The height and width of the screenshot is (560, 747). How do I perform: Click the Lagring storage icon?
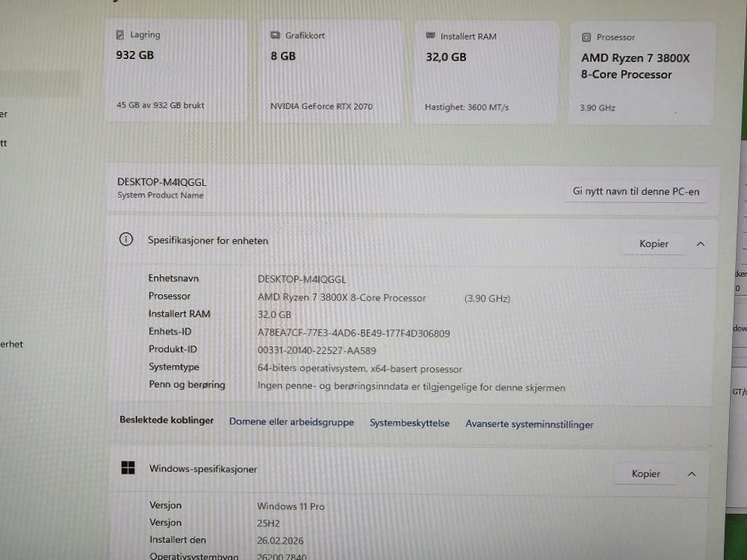click(x=120, y=34)
